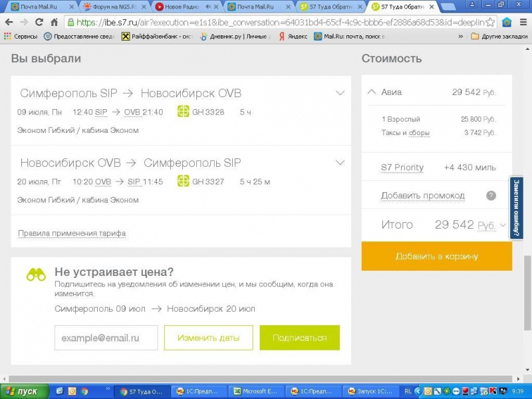Click the email input field
Image resolution: width=532 pixels, height=399 pixels.
tap(106, 338)
